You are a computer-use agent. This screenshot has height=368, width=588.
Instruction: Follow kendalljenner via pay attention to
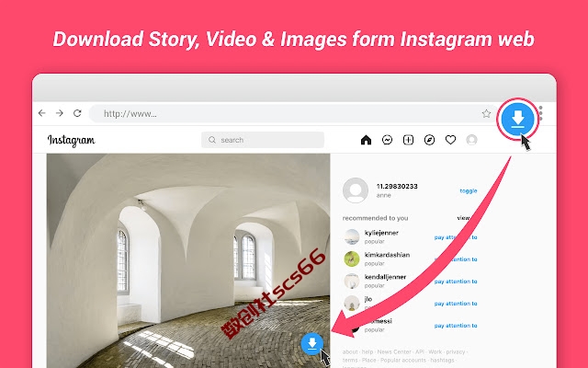456,282
